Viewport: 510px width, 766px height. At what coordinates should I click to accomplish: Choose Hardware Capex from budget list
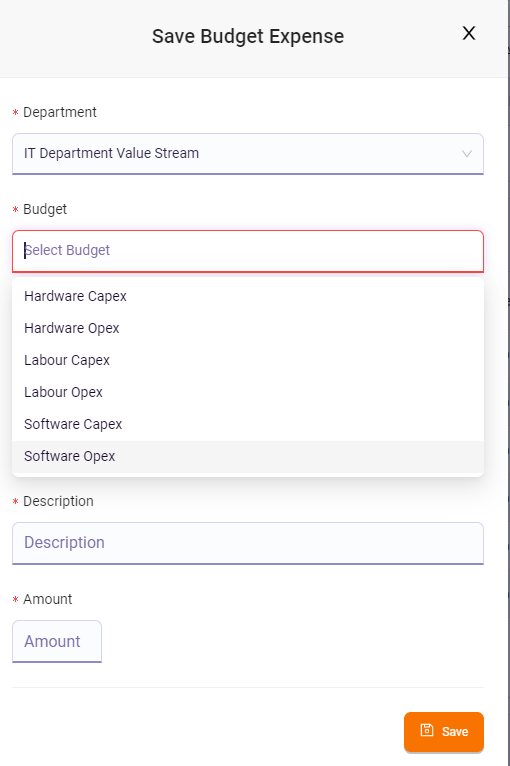(x=248, y=296)
